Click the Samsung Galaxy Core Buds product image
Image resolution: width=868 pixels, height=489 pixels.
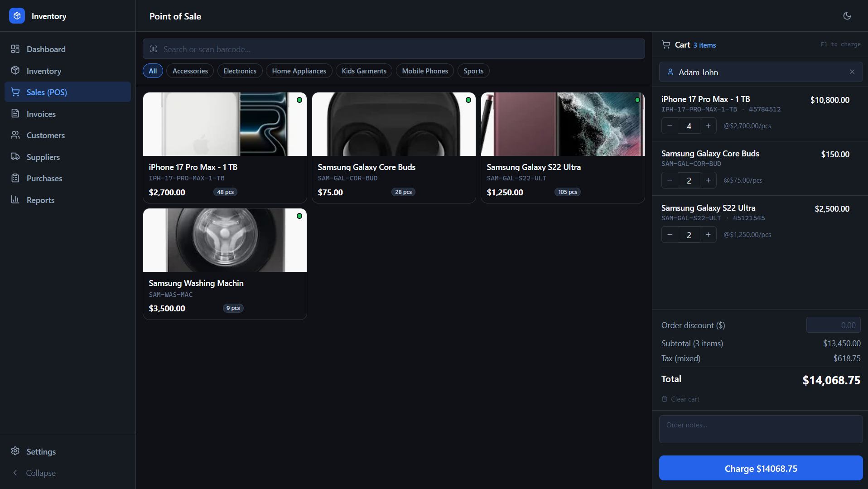tap(394, 124)
